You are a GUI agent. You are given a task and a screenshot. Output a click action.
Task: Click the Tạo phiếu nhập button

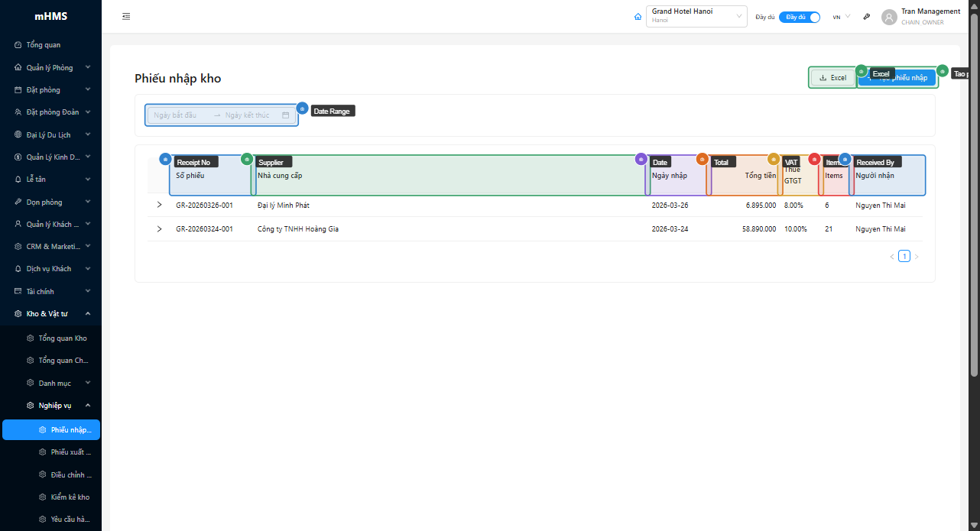897,78
